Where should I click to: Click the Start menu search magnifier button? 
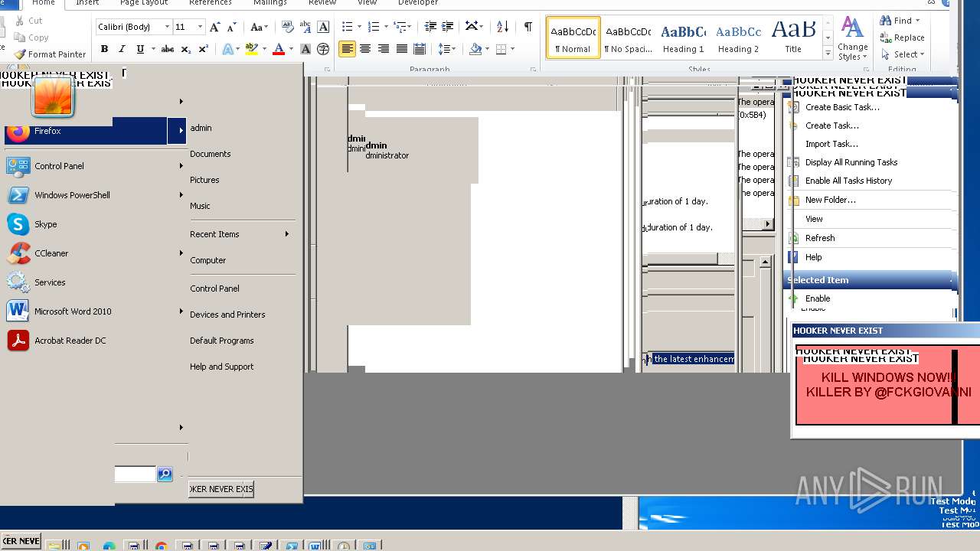(x=165, y=474)
